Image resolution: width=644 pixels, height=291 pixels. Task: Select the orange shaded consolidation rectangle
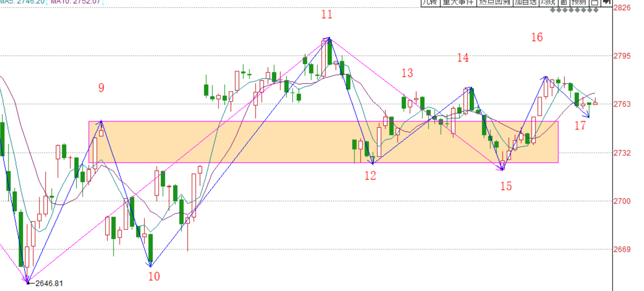(247, 142)
